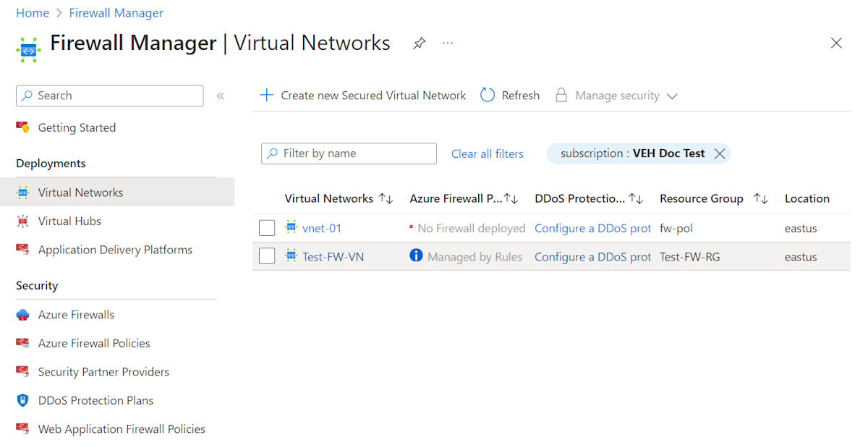Viewport: 868px width, 448px height.
Task: Click the plus icon for new network
Action: (x=266, y=96)
